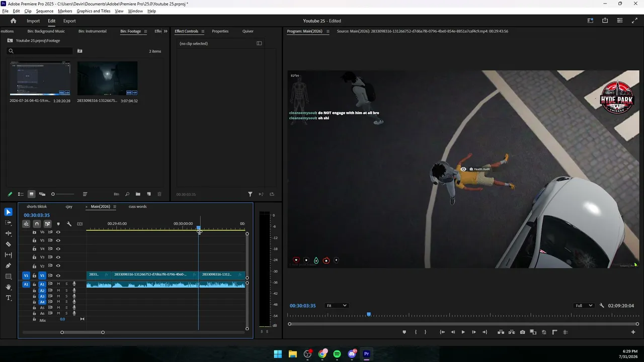Open Program monitor settings wrench
Screen dimensions: 644x362
coord(602,306)
